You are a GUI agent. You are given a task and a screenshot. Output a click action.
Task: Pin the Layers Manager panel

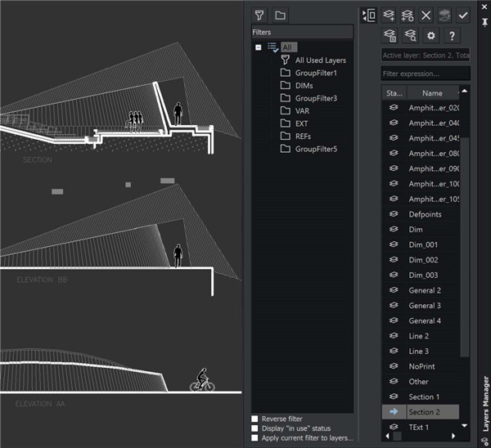tap(485, 20)
